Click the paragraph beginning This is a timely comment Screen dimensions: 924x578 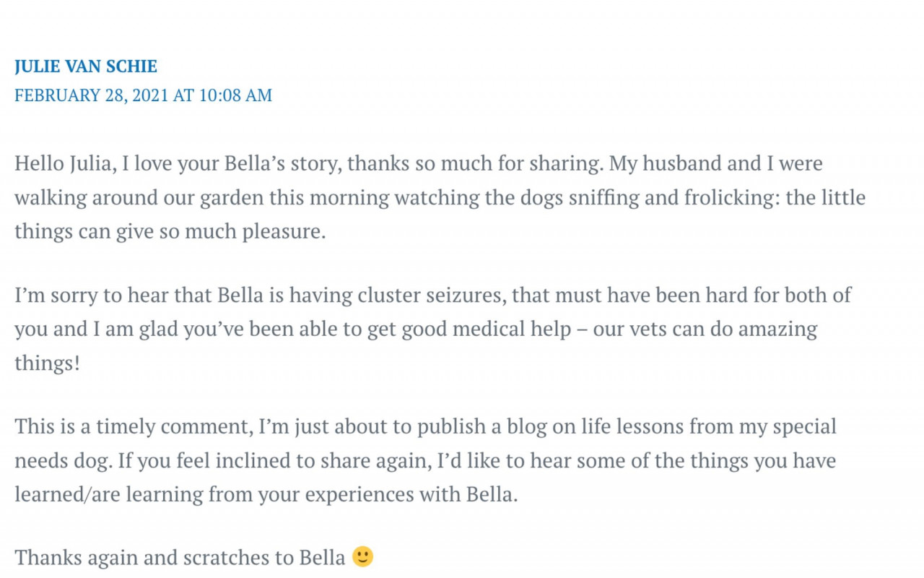(x=425, y=460)
